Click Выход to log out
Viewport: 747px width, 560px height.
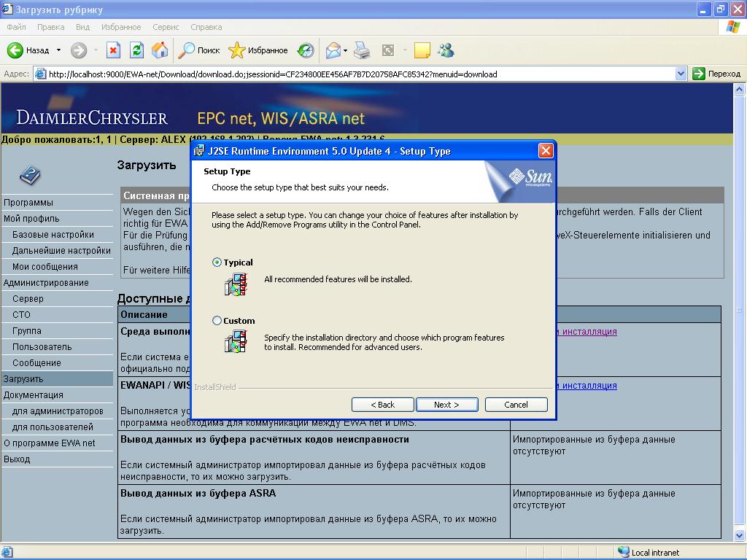tap(17, 459)
